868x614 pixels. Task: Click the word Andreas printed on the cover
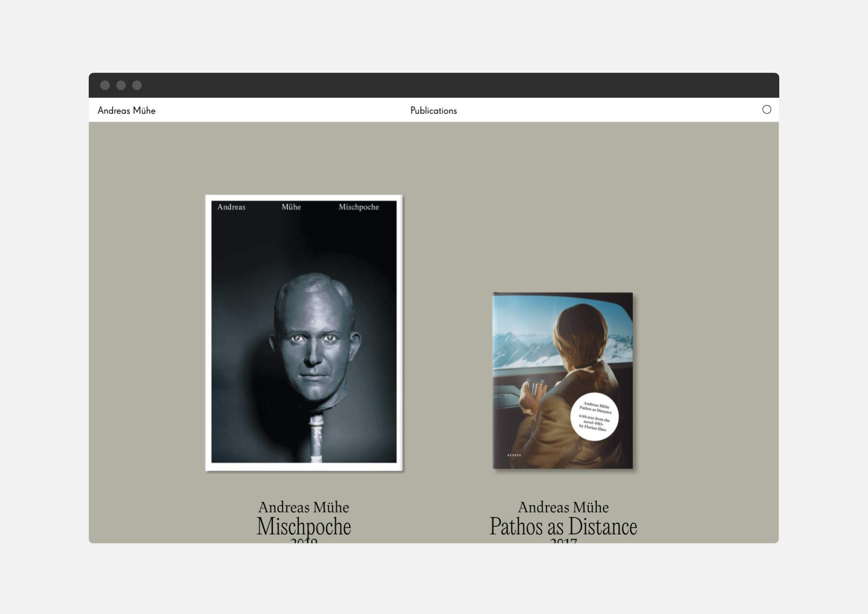point(231,207)
